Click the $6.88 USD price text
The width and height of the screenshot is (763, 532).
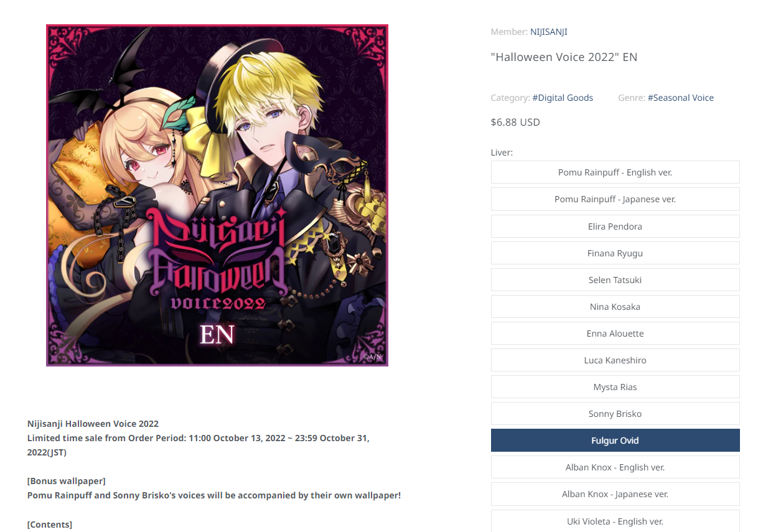515,122
